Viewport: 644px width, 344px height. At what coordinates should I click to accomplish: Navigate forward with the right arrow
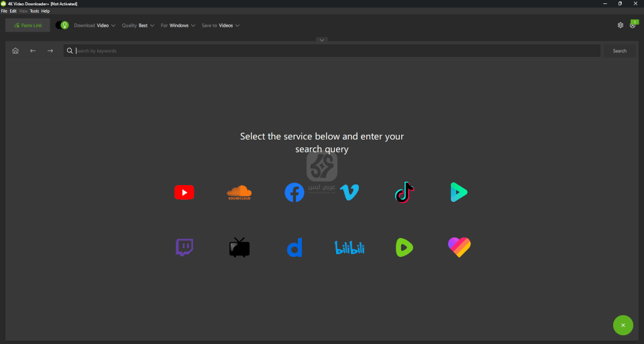click(50, 51)
